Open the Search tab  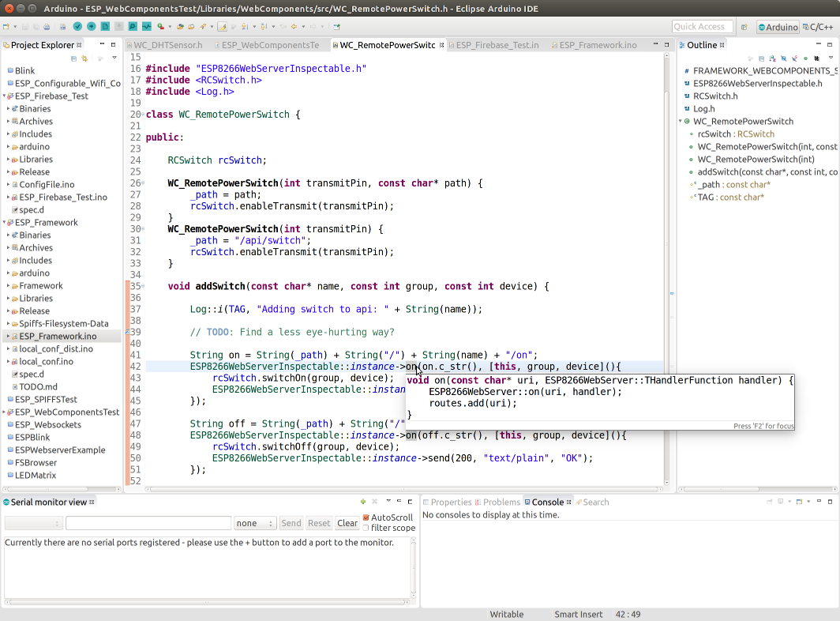(592, 502)
